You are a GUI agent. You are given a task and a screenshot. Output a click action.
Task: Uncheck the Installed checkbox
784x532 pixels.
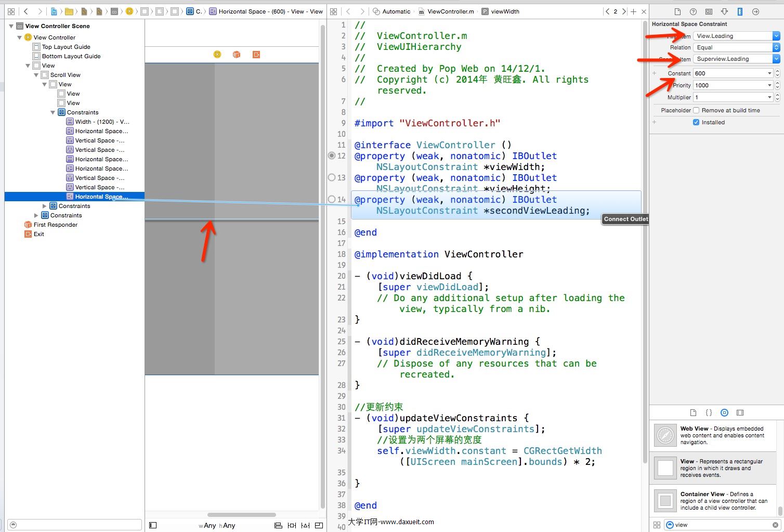pos(696,122)
